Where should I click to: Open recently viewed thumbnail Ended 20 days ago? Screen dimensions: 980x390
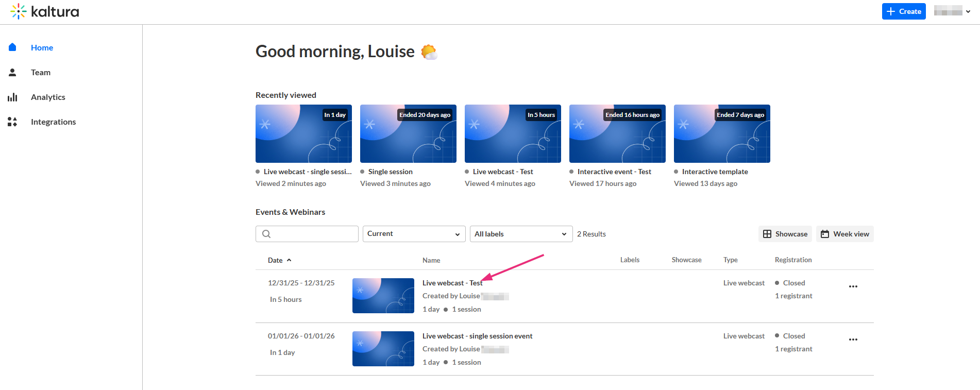(408, 134)
